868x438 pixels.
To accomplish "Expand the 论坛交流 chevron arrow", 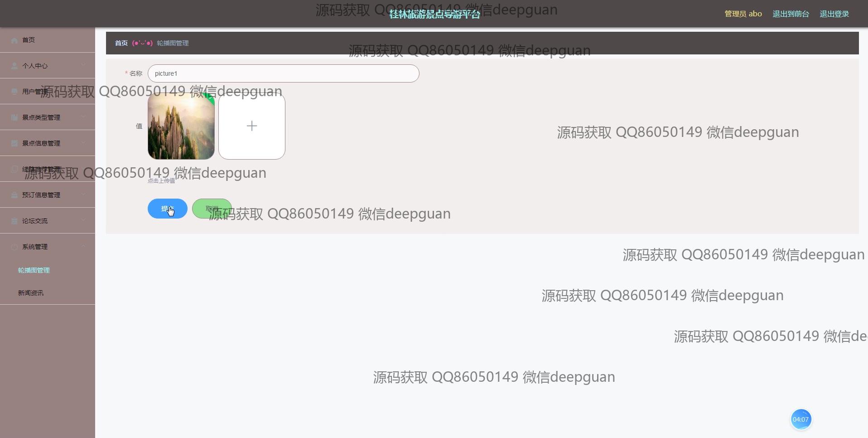I will pyautogui.click(x=83, y=220).
